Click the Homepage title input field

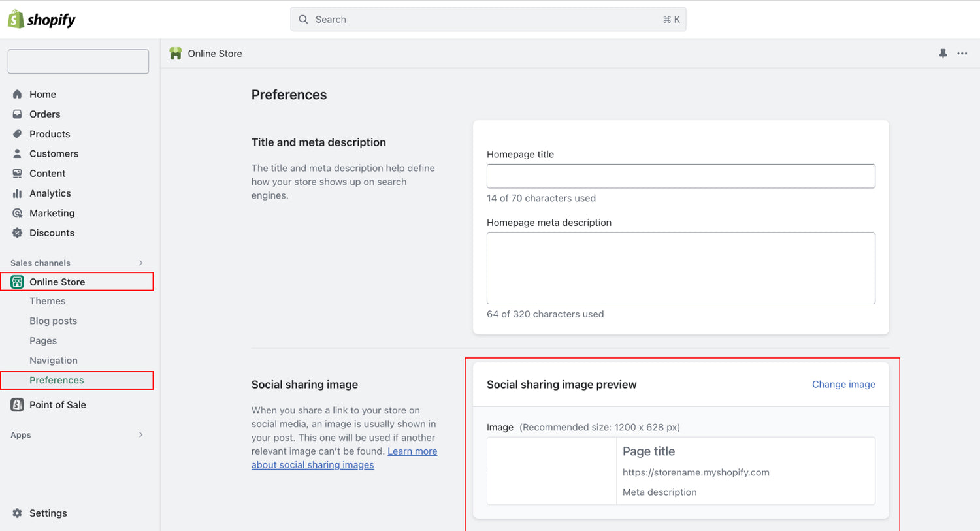click(x=681, y=176)
